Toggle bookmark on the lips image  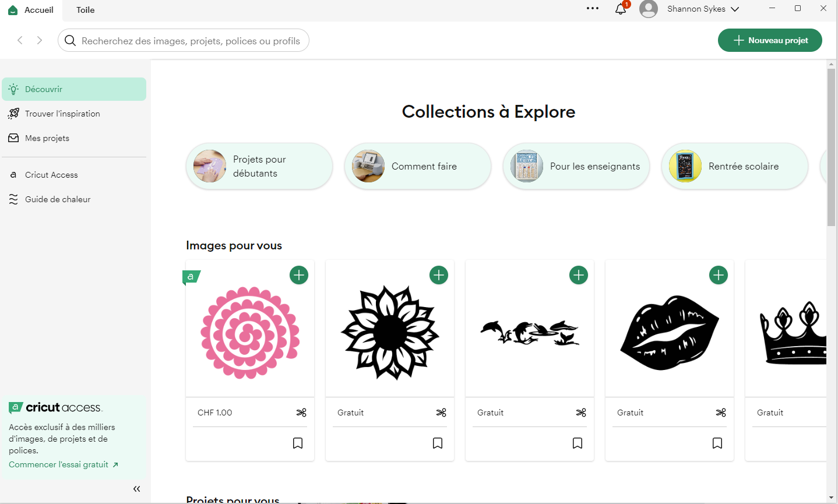[717, 443]
